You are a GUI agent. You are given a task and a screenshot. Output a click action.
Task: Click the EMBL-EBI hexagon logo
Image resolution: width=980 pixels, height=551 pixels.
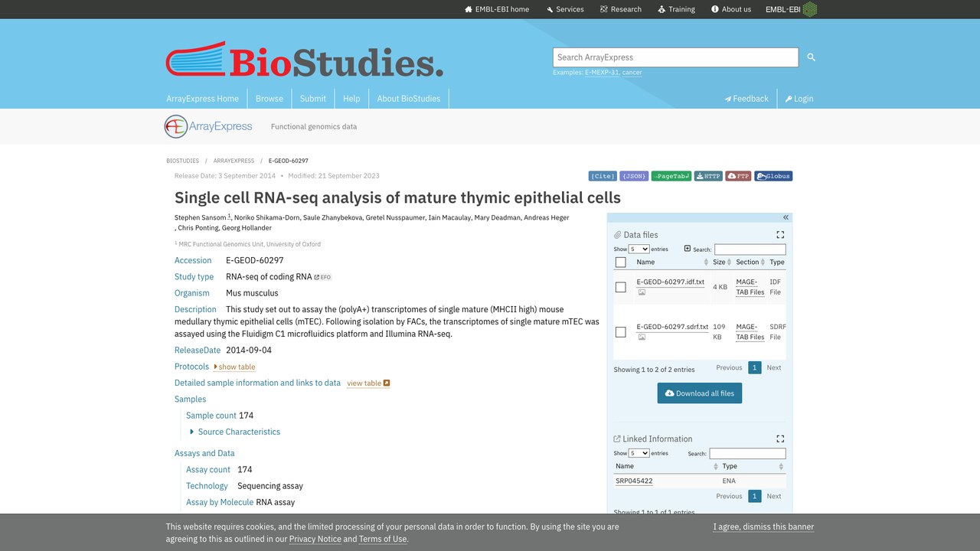coord(809,9)
